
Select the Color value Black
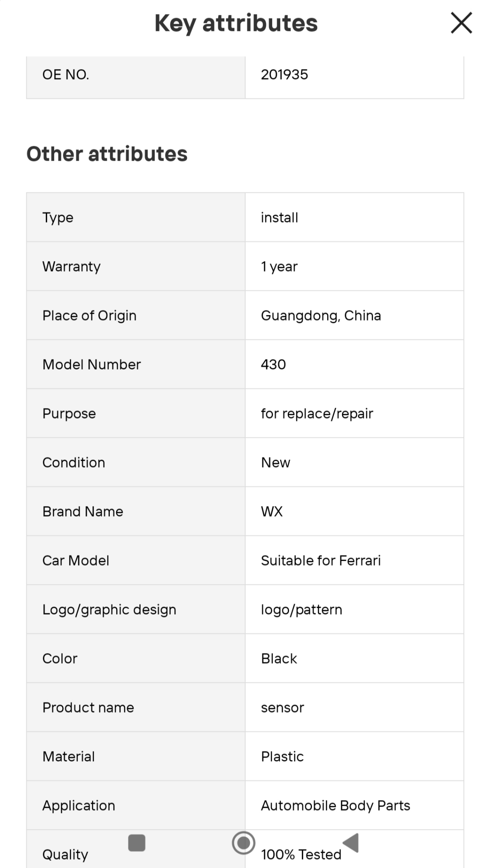(279, 659)
